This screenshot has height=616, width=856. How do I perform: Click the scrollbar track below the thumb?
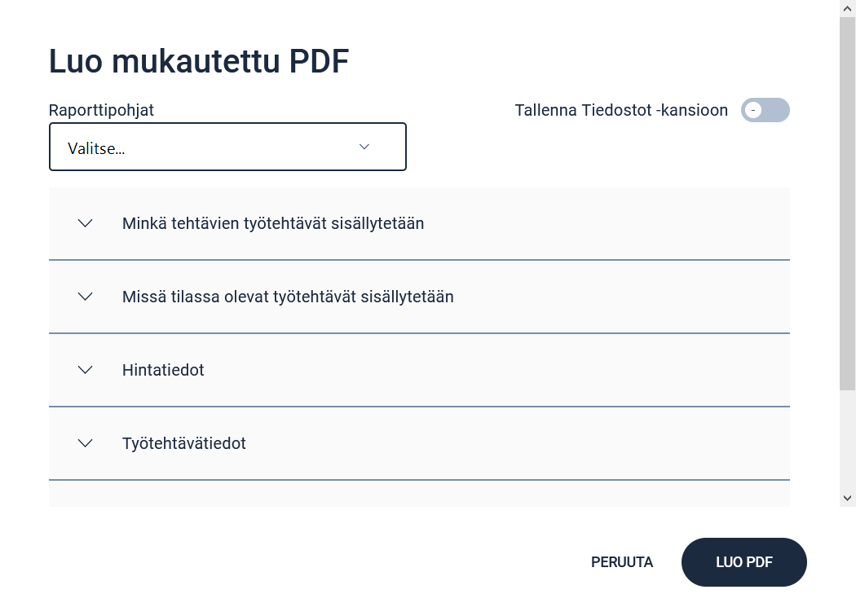[x=848, y=440]
